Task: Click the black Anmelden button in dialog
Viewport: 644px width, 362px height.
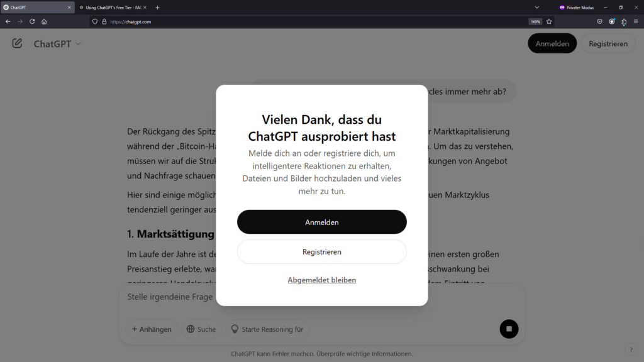Action: (x=321, y=222)
